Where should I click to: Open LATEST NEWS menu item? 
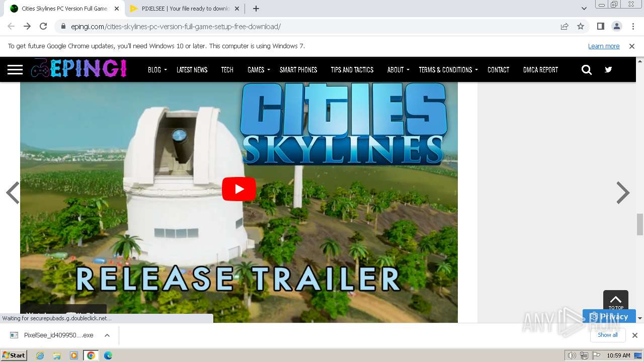click(192, 70)
